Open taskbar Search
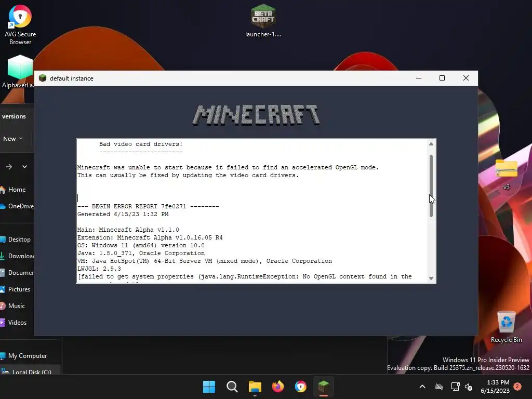The height and width of the screenshot is (399, 532). click(x=232, y=387)
